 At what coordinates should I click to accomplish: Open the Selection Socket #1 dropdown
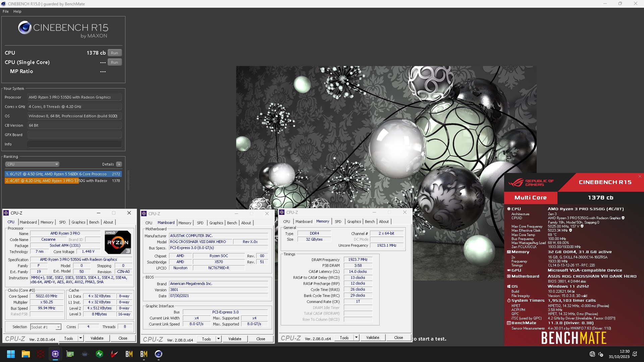click(46, 327)
